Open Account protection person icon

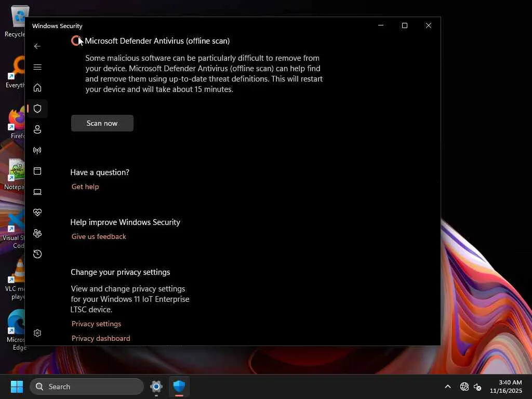click(37, 129)
